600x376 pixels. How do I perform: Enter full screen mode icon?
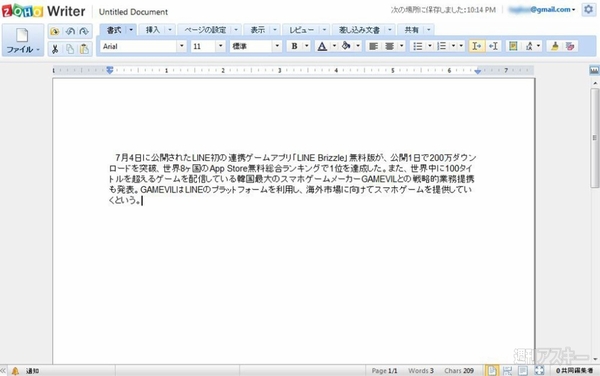539,370
